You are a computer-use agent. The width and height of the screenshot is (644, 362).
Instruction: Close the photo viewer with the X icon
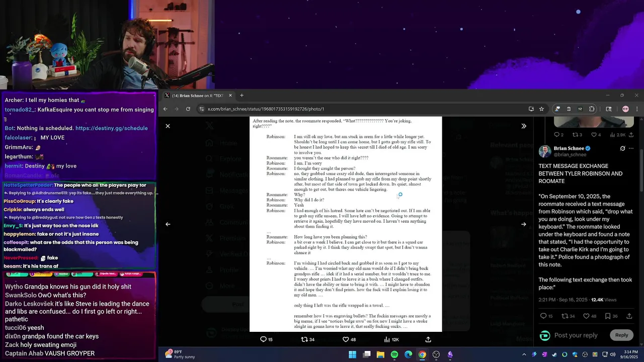pyautogui.click(x=168, y=126)
